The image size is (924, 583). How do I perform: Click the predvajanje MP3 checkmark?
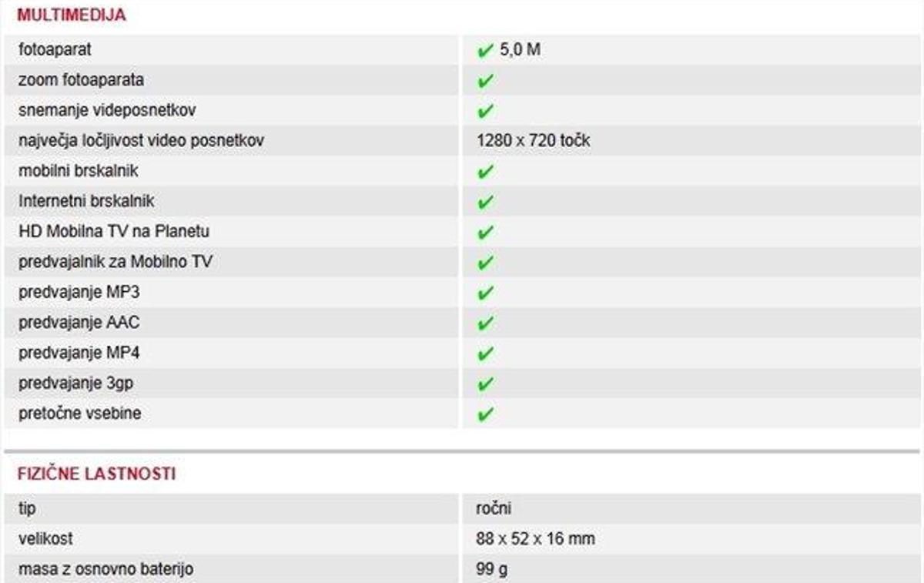tap(484, 293)
